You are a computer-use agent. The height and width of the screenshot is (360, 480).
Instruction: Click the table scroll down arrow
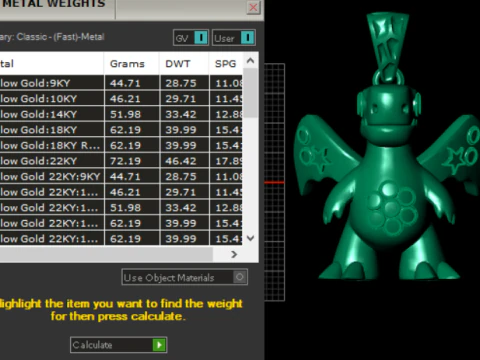pyautogui.click(x=250, y=238)
